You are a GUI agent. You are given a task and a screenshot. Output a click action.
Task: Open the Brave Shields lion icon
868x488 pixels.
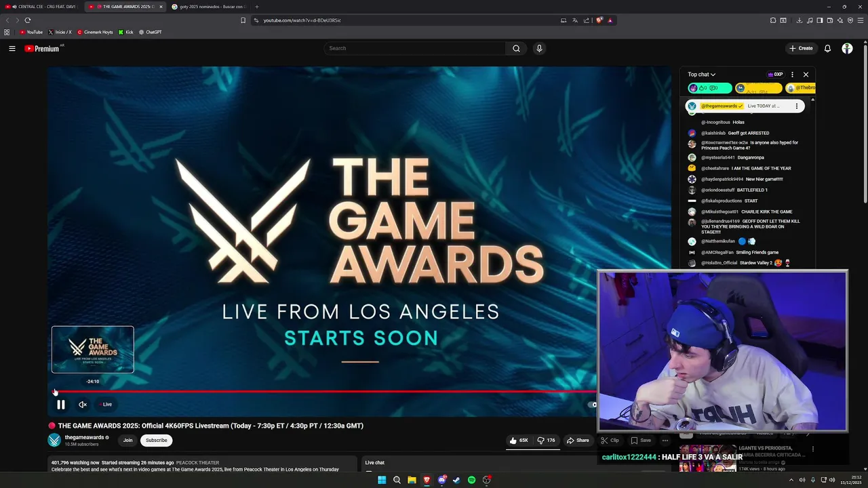click(x=599, y=20)
